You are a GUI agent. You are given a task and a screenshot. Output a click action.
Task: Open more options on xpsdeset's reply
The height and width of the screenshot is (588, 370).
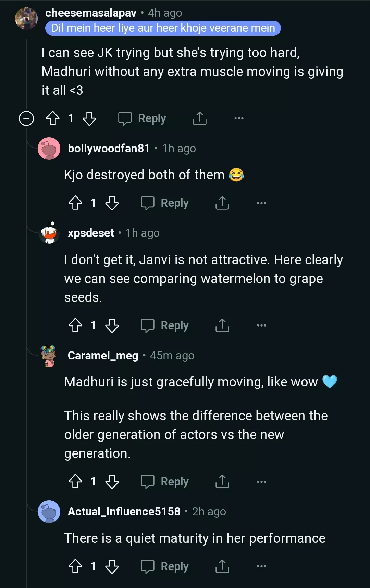pos(261,325)
